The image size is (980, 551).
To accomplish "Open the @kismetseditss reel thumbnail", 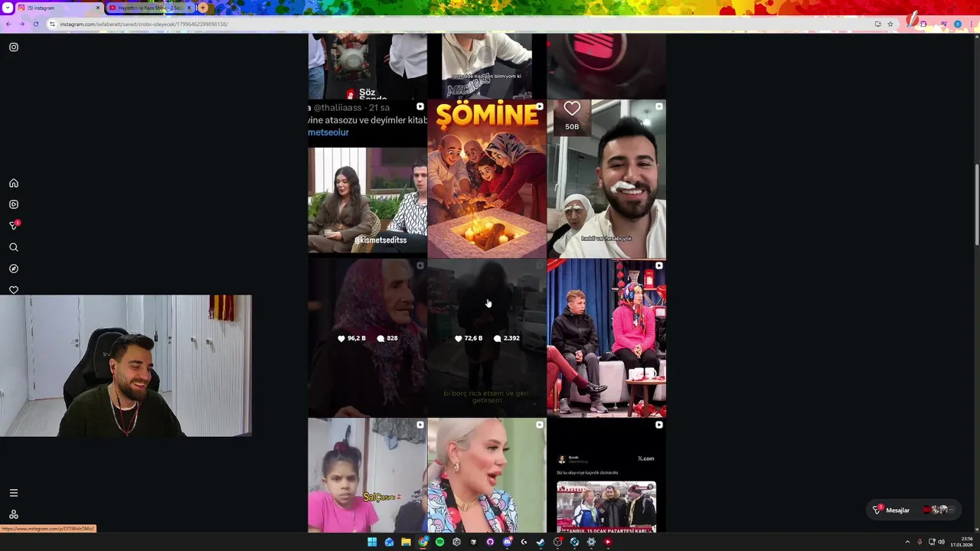I will pyautogui.click(x=367, y=179).
